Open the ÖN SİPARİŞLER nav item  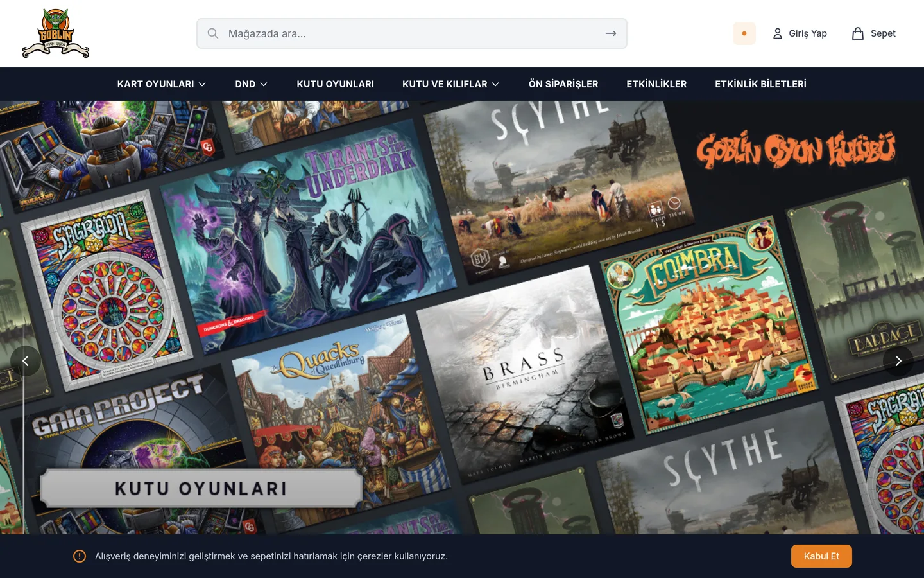pyautogui.click(x=563, y=84)
